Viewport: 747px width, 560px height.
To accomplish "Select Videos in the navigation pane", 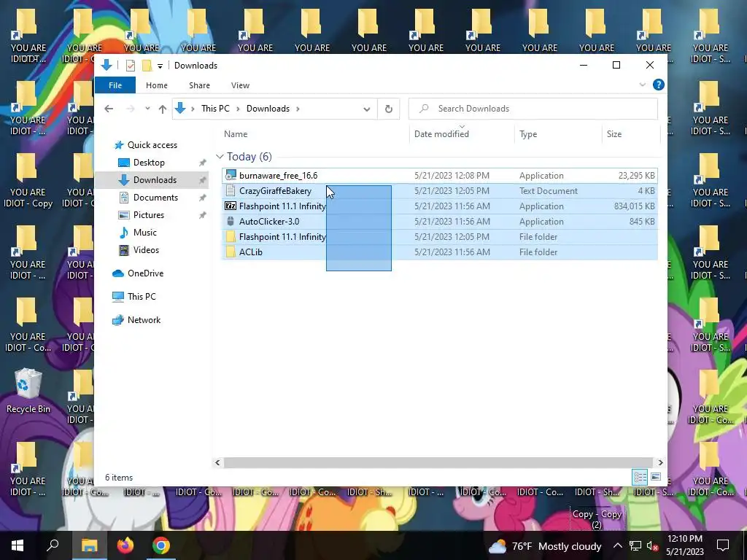I will pos(146,250).
